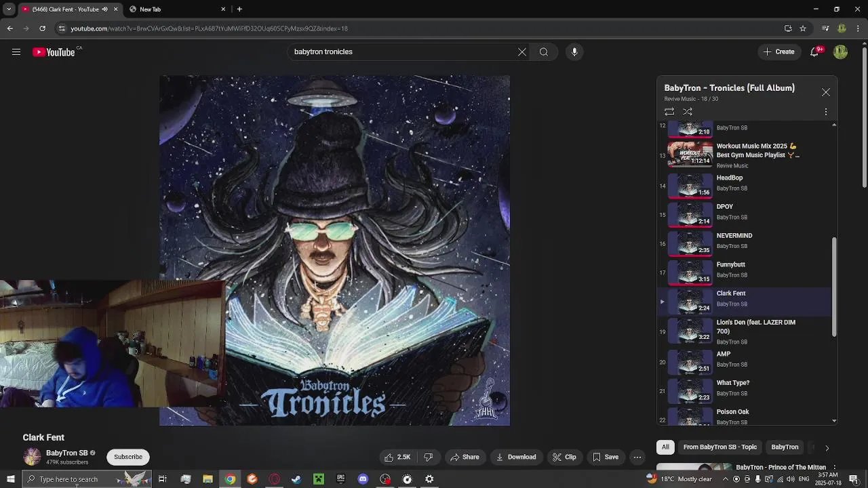Save video to a playlist

tap(606, 457)
